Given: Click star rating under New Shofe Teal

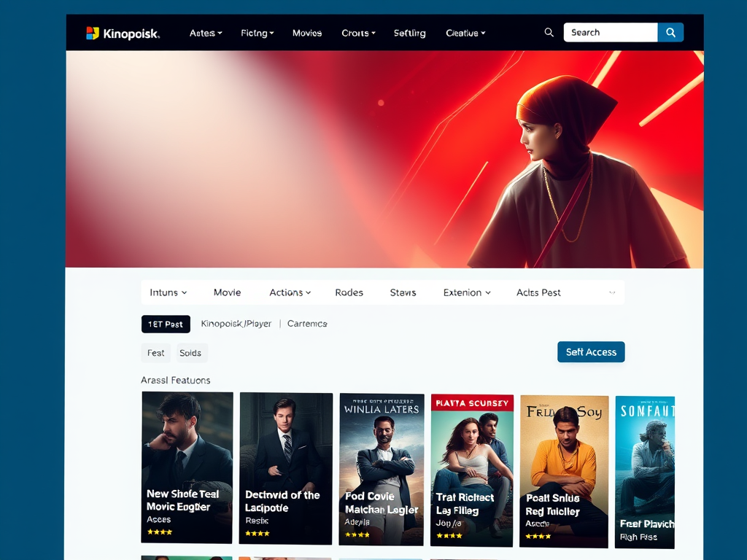Looking at the screenshot, I should pyautogui.click(x=160, y=532).
